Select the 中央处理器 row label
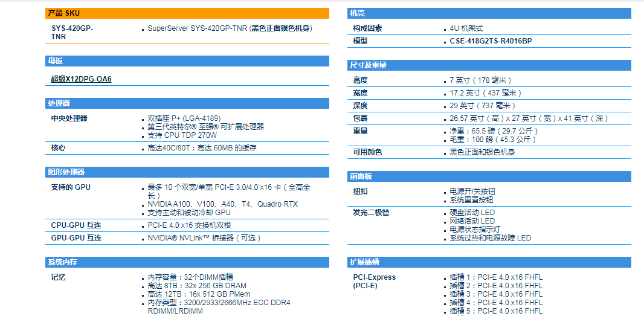The height and width of the screenshot is (316, 644). 69,118
